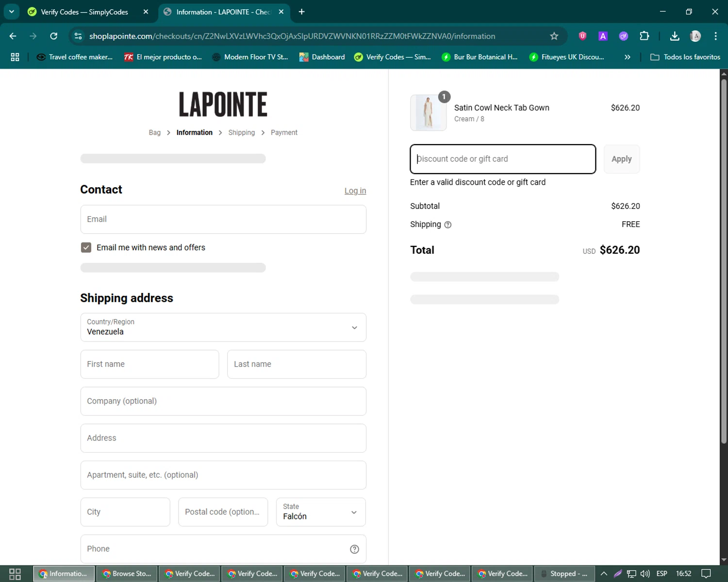Switch ESP input language

662,574
